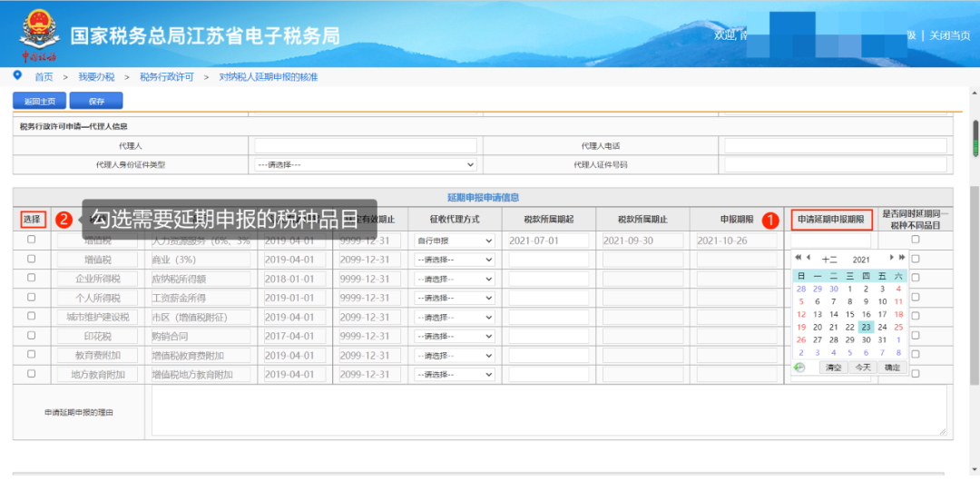980x481 pixels.
Task: Click the 购销合同 cell
Action: pos(201,337)
